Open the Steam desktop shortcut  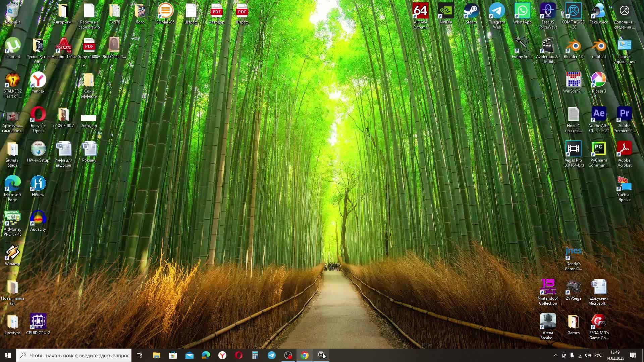click(471, 13)
